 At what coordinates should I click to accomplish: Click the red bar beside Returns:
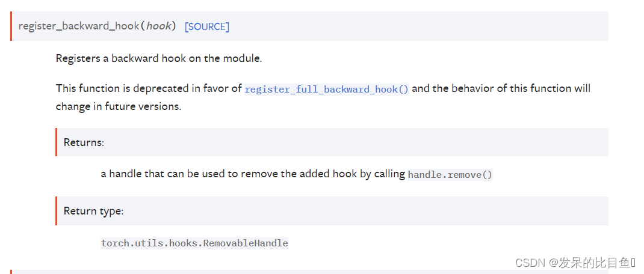[56, 142]
